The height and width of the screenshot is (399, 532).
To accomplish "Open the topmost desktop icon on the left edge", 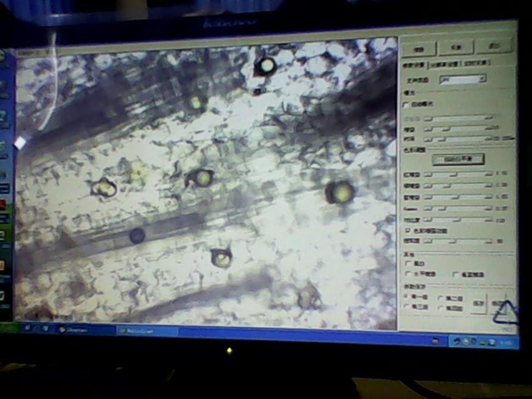I will [2, 57].
